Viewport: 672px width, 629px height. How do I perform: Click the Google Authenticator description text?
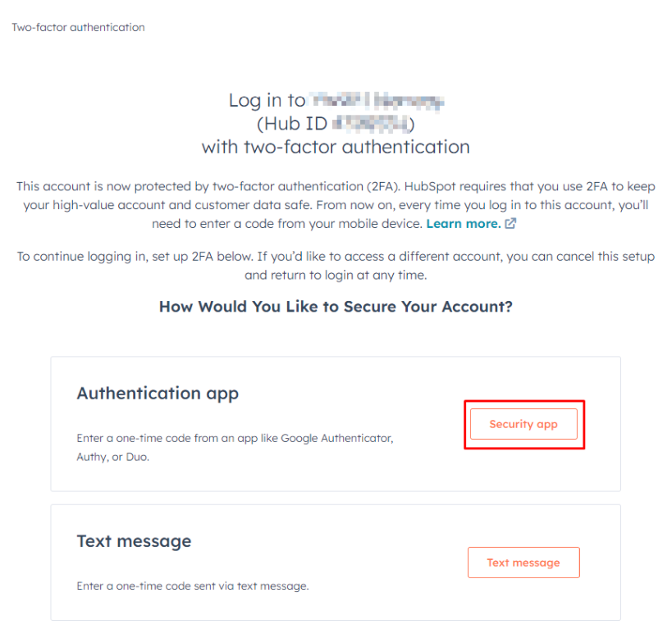(235, 438)
